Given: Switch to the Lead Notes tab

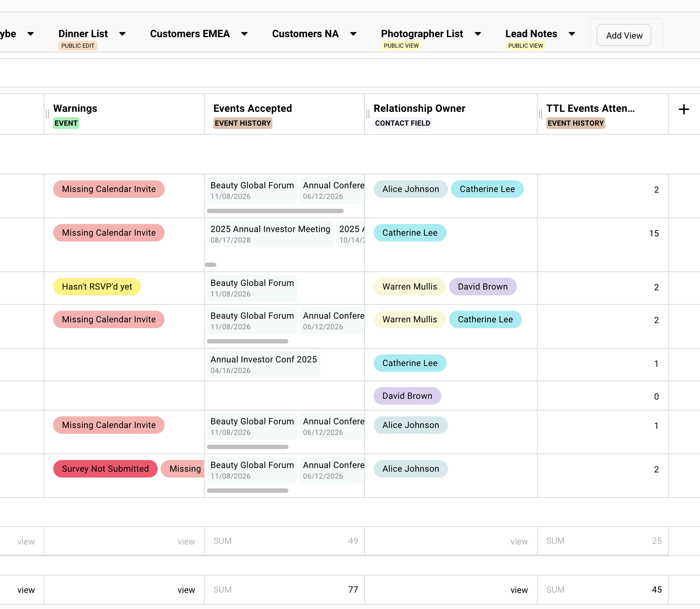Looking at the screenshot, I should click(531, 34).
